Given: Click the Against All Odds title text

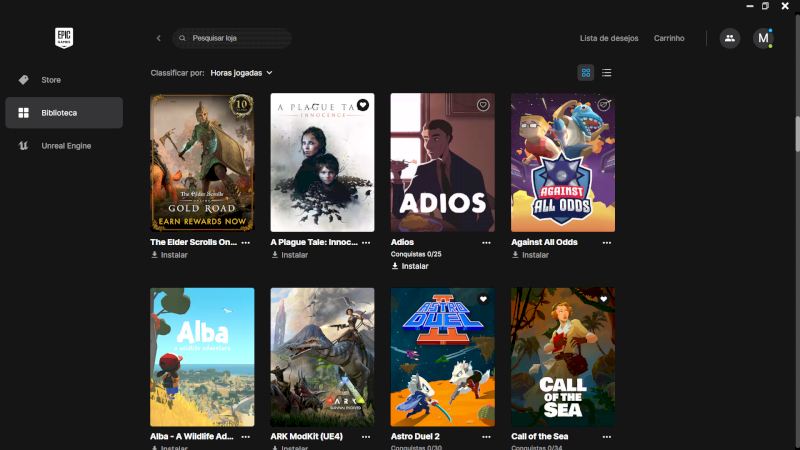Looking at the screenshot, I should click(544, 242).
